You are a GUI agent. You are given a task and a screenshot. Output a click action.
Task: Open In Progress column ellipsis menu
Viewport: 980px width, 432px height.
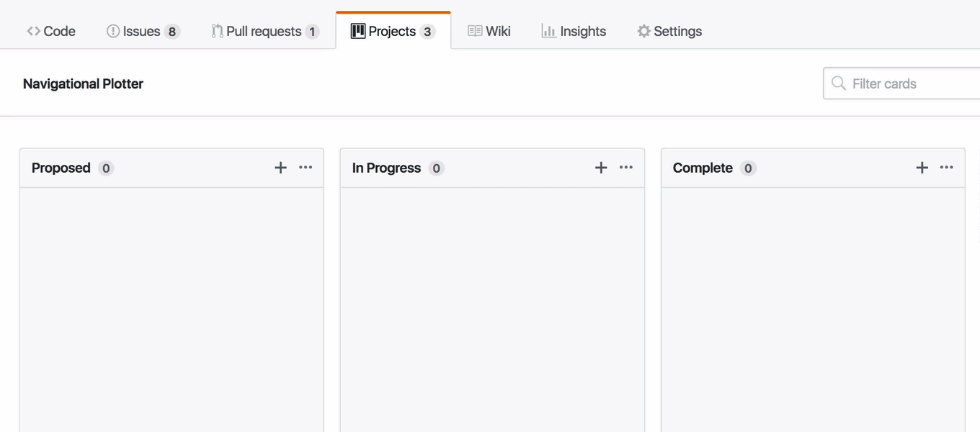(626, 168)
